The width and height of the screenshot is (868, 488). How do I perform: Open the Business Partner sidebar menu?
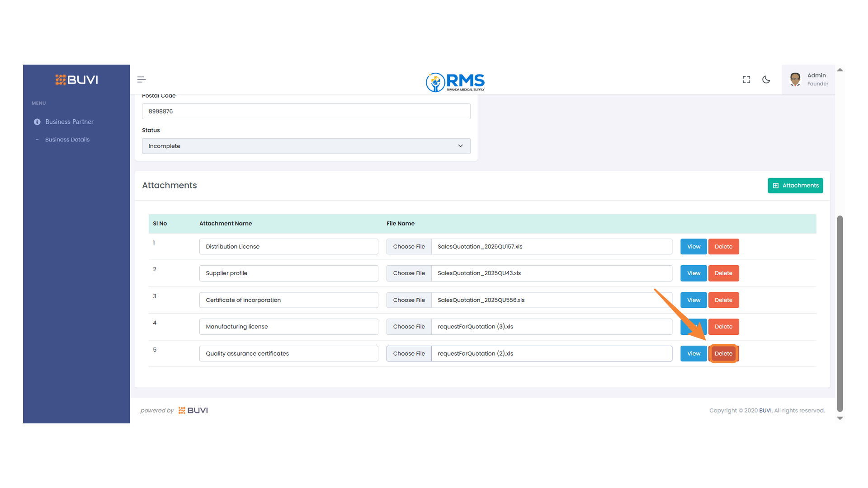(x=69, y=122)
